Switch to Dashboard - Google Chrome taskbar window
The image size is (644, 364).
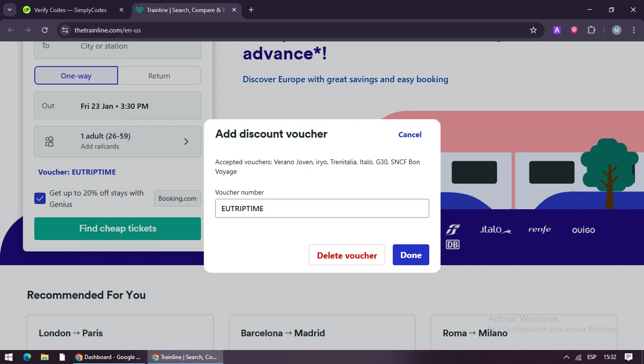pos(108,357)
